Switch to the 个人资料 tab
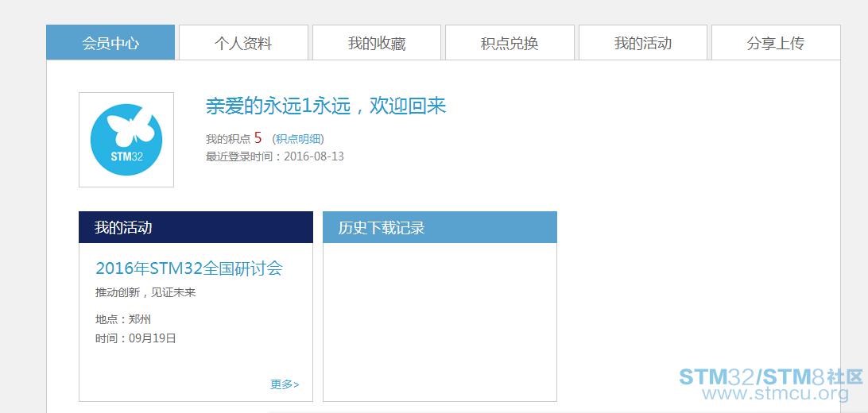Screen dimensions: 868x413 click(243, 43)
